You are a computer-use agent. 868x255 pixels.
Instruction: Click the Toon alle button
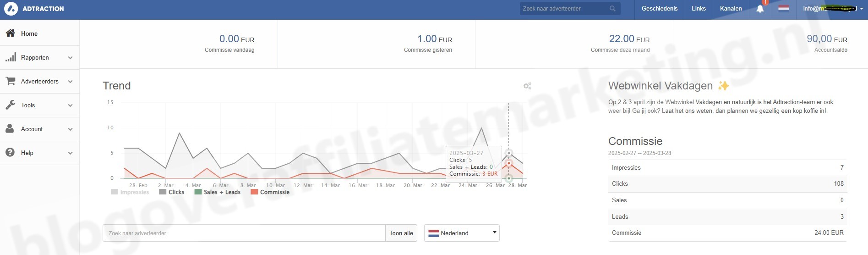coord(401,233)
